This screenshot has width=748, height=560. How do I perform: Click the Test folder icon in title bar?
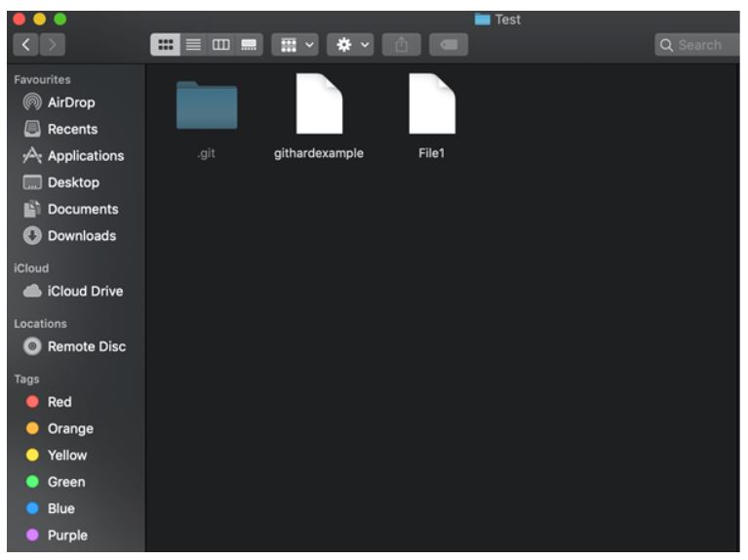[483, 20]
